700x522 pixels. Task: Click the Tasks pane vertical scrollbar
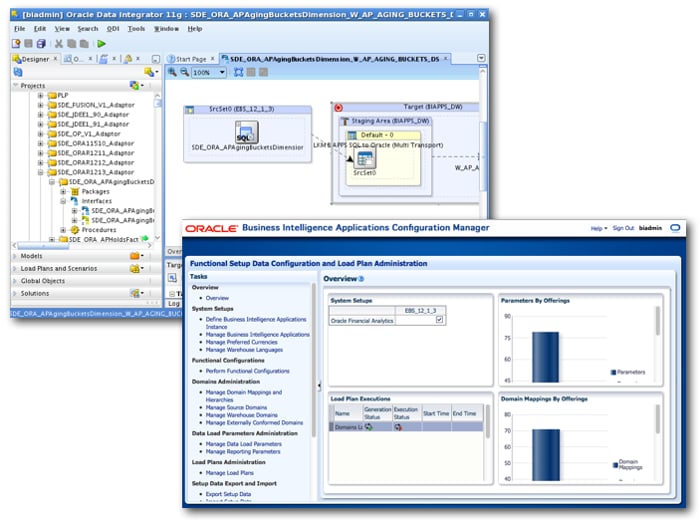[x=313, y=359]
